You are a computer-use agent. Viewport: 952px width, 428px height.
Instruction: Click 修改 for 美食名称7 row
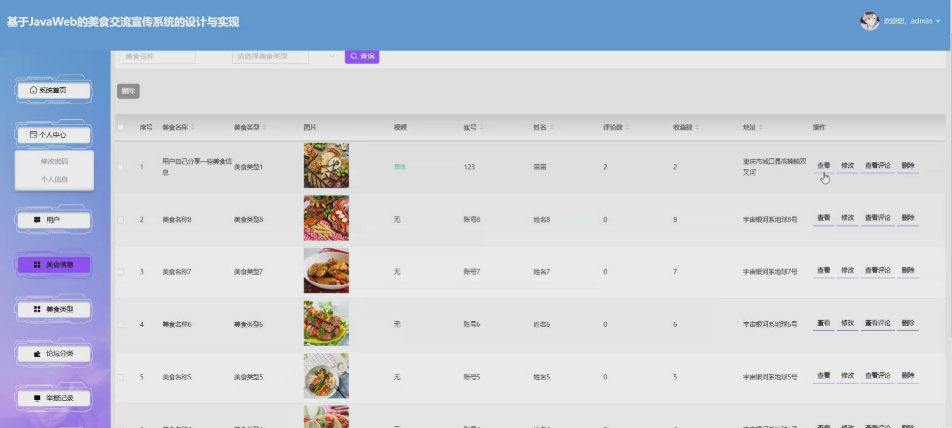click(848, 271)
